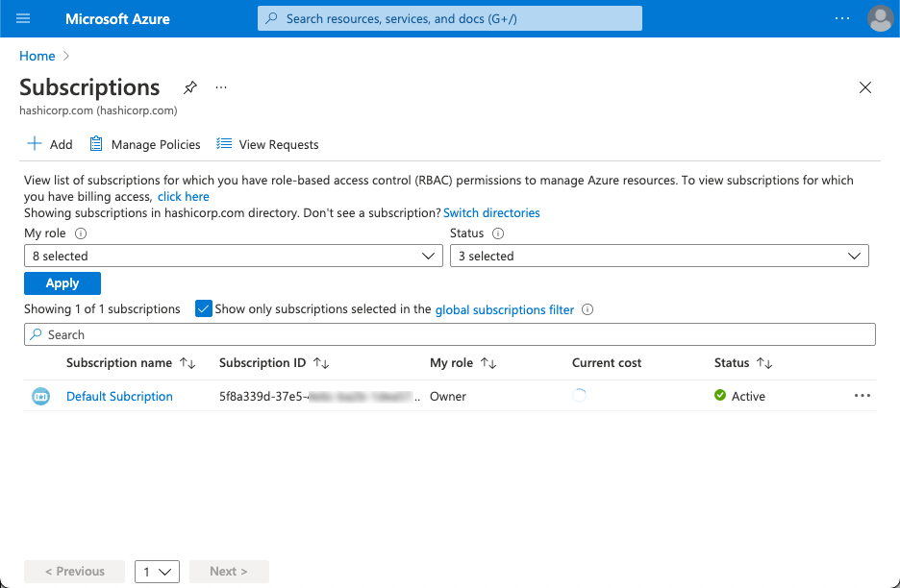Click the Switch directories link
The image size is (900, 588).
[491, 213]
